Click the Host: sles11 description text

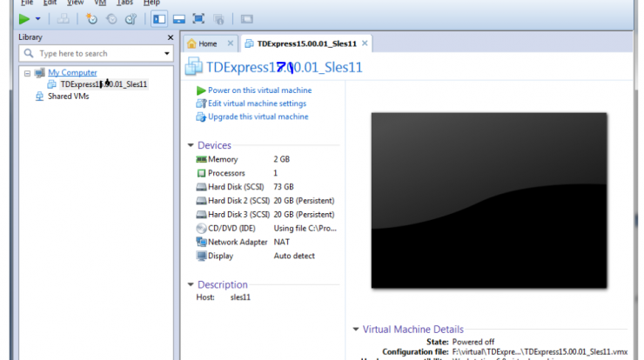[223, 297]
